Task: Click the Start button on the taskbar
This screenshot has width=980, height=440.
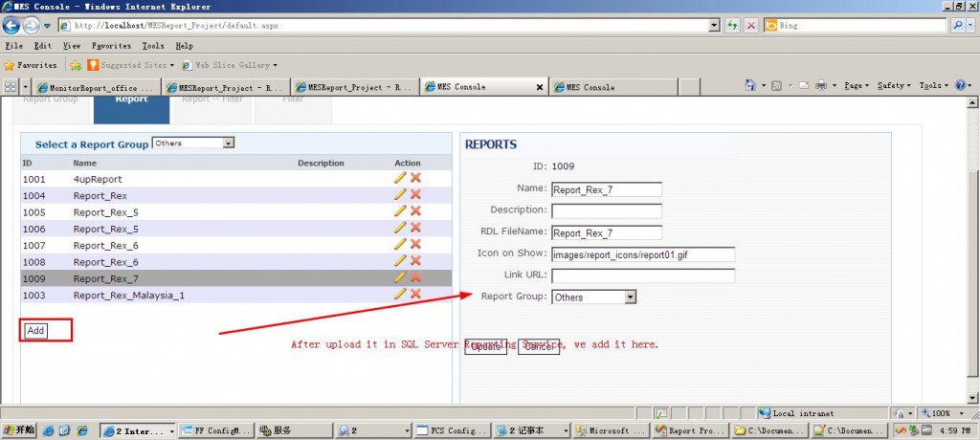Action: 19,430
